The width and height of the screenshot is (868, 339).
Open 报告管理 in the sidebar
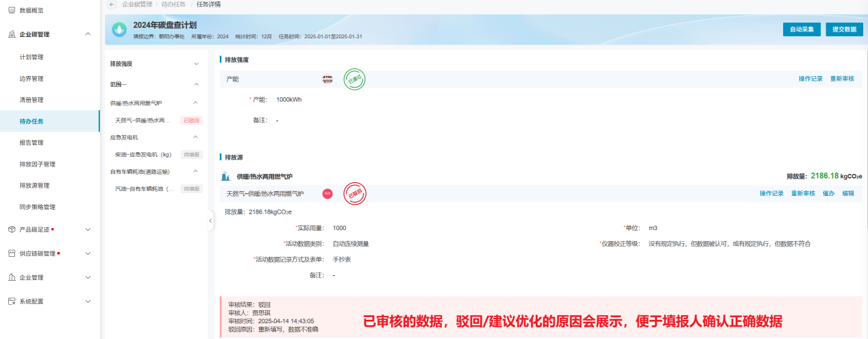32,142
